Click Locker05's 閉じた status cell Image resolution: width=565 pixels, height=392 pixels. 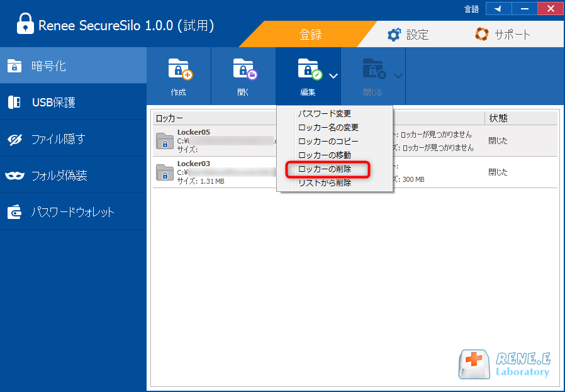[498, 141]
